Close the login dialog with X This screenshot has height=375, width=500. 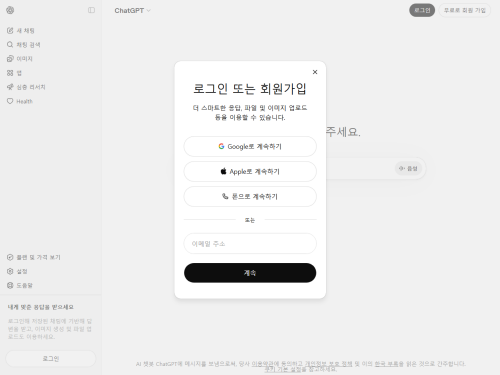pos(315,72)
